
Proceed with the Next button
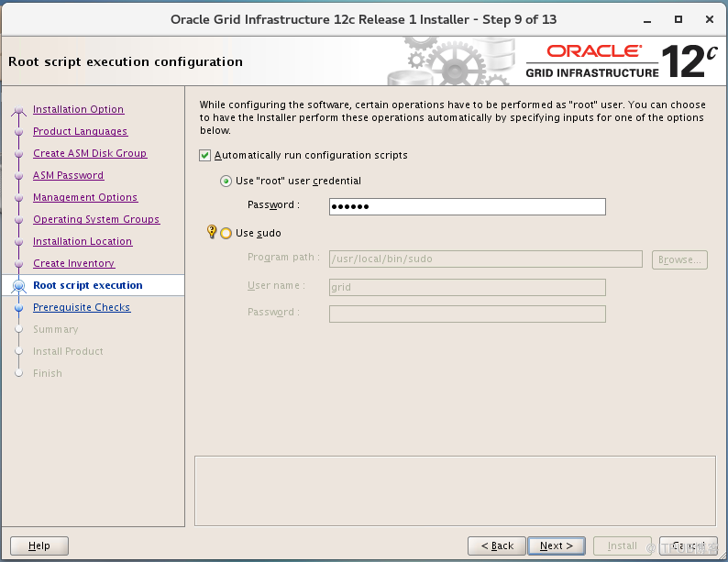pos(557,545)
